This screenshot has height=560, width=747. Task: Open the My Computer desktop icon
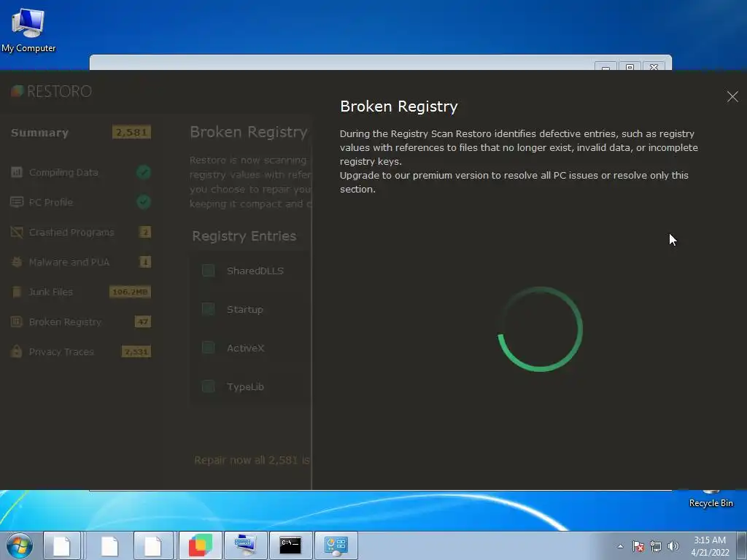point(28,29)
